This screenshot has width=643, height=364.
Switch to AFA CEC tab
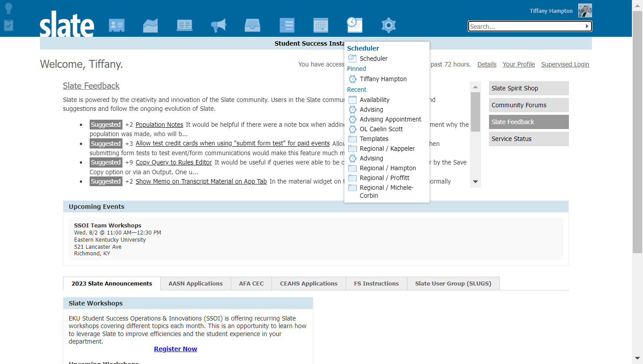click(251, 284)
